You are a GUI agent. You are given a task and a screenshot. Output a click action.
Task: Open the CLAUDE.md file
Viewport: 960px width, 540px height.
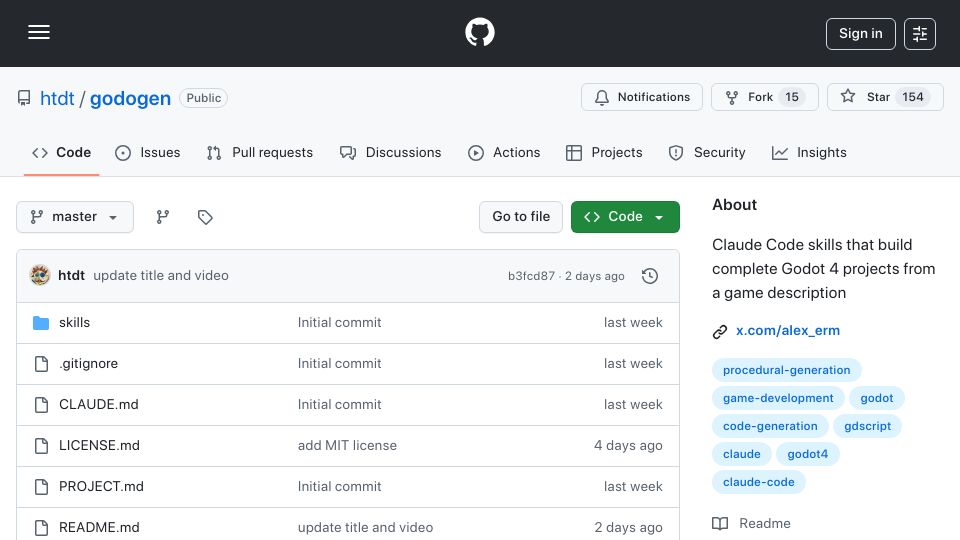(99, 405)
